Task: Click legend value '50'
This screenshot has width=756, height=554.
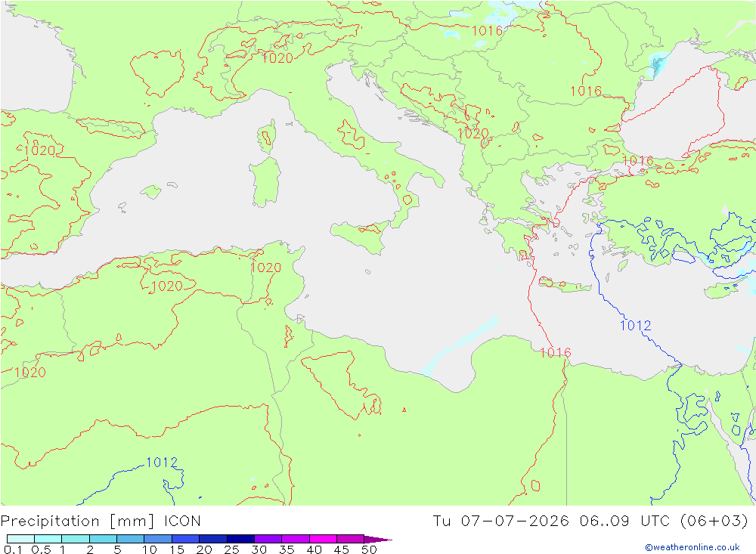Action: [x=369, y=549]
